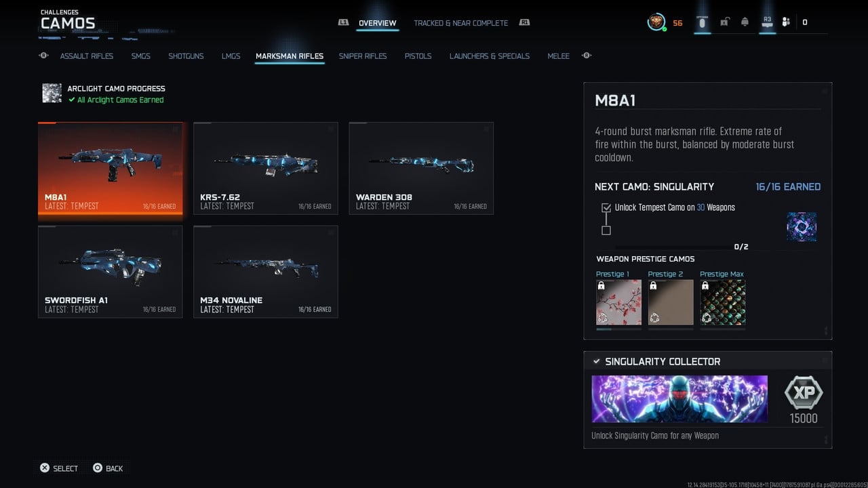Click checked Unlock Tempest Camo checkbox

[x=606, y=207]
